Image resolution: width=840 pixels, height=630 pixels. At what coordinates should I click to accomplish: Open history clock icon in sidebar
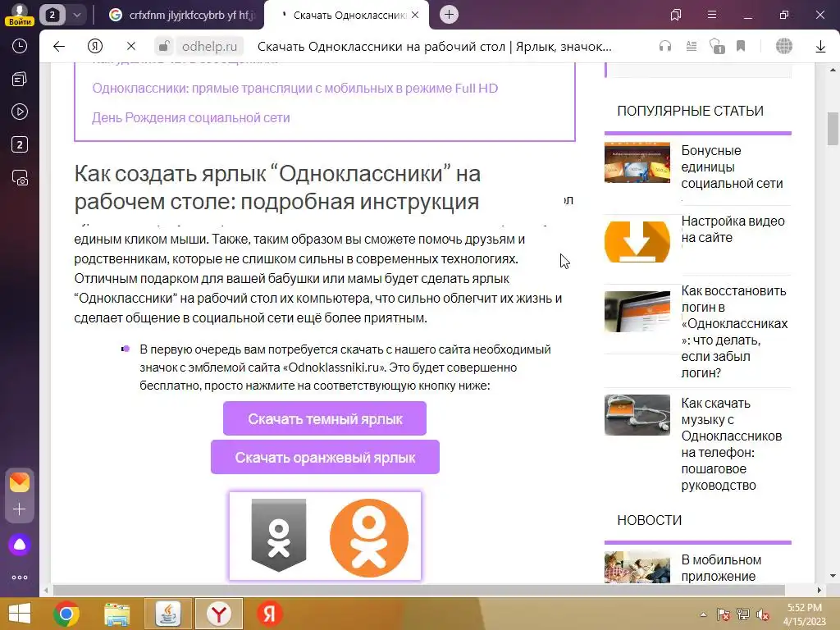click(x=20, y=46)
